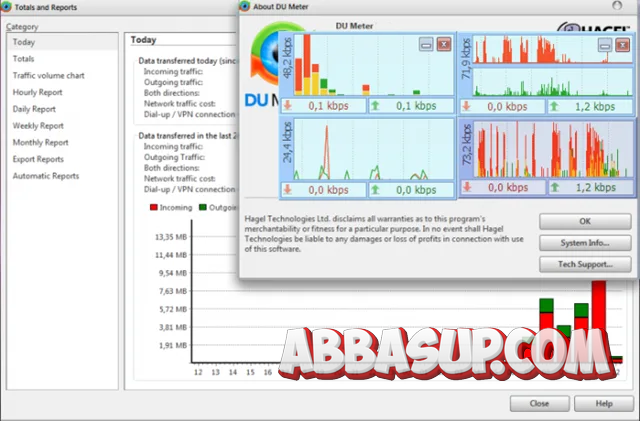Click green Outgoing legend swatch
Image resolution: width=640 pixels, height=421 pixels.
pyautogui.click(x=202, y=207)
